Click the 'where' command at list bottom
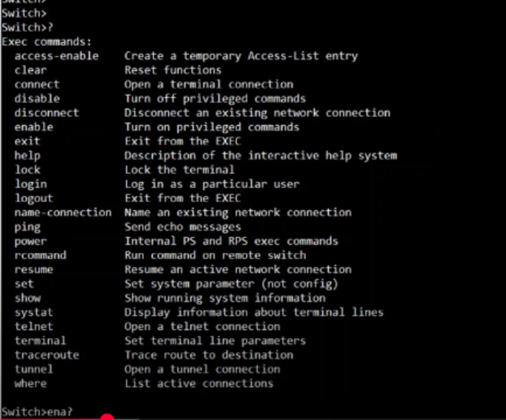 click(x=30, y=384)
